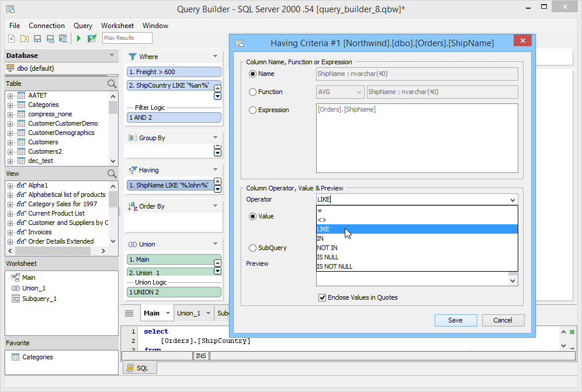Click the Subquery_1 worksheet icon
The height and width of the screenshot is (392, 582).
click(x=16, y=299)
